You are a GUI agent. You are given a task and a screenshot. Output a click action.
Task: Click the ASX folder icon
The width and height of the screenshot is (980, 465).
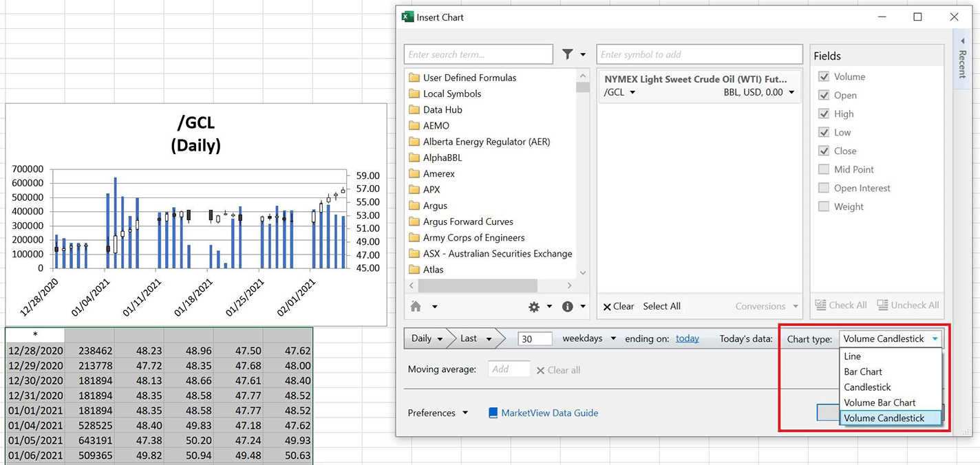(414, 253)
